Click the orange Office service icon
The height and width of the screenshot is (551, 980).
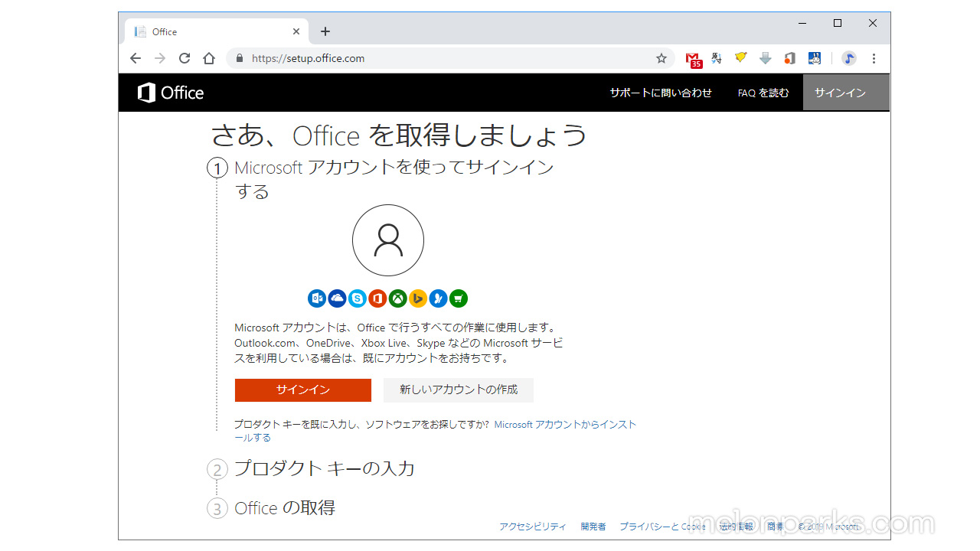click(377, 298)
